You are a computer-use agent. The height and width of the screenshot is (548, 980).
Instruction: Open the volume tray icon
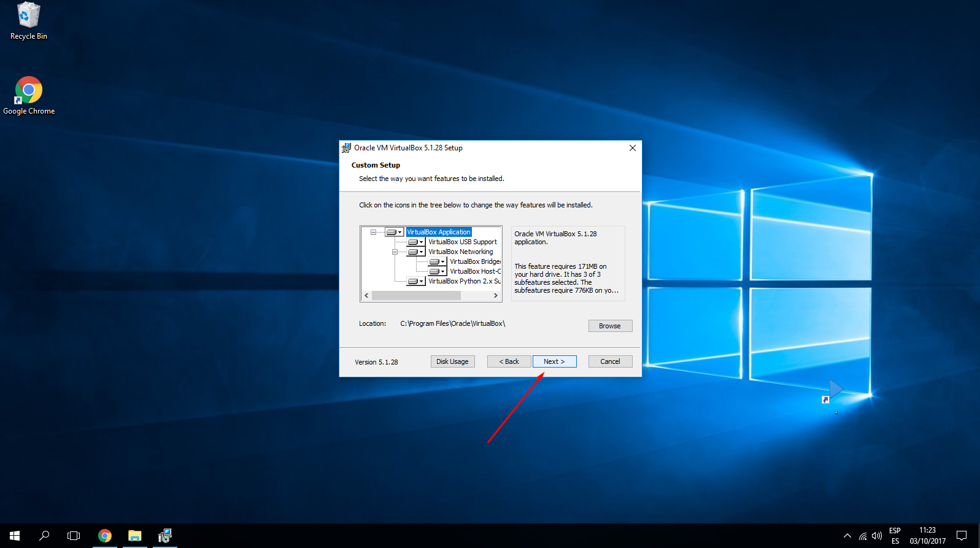pyautogui.click(x=877, y=536)
